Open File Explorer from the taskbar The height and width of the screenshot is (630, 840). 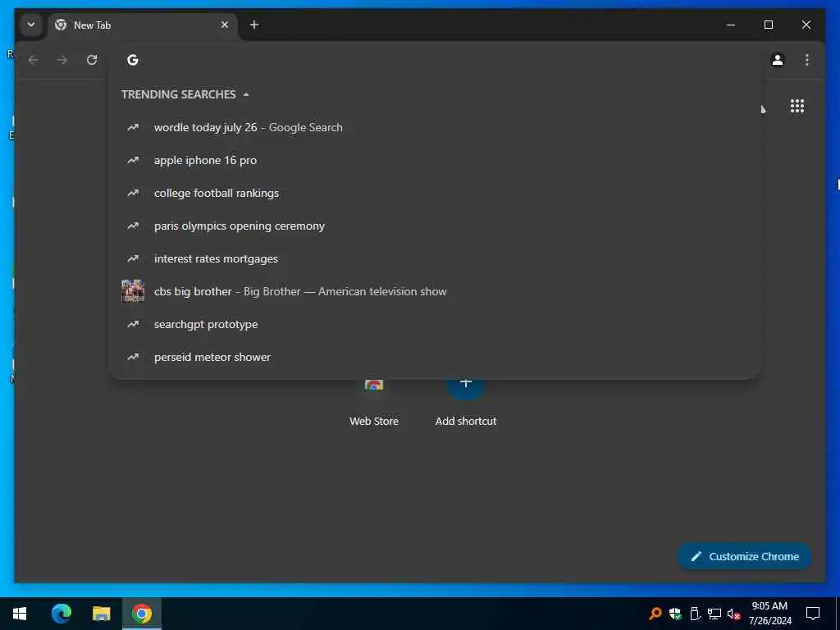click(x=101, y=614)
